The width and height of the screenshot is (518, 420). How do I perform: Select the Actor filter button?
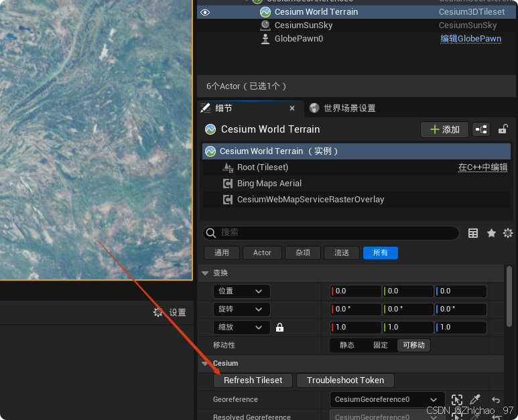tap(262, 253)
